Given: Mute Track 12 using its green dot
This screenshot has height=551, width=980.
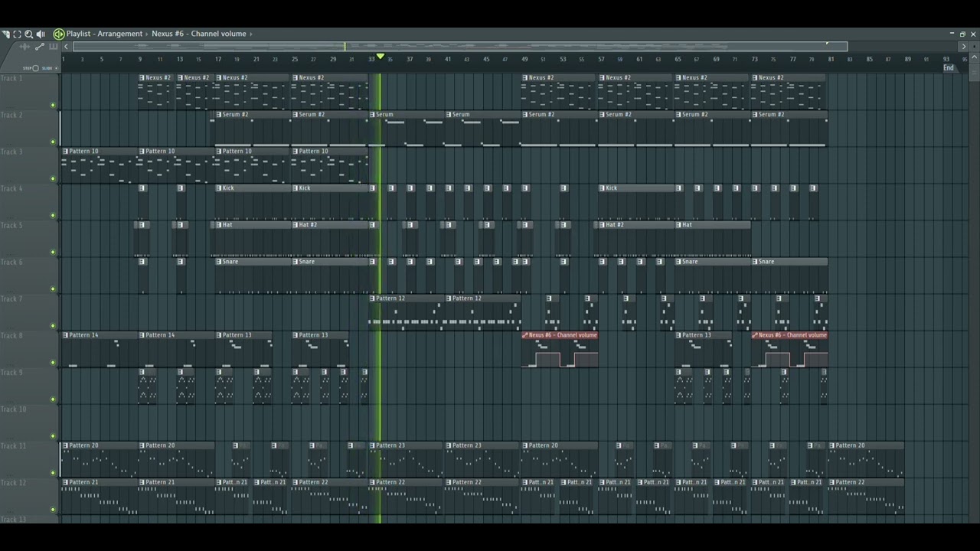Looking at the screenshot, I should click(x=53, y=509).
